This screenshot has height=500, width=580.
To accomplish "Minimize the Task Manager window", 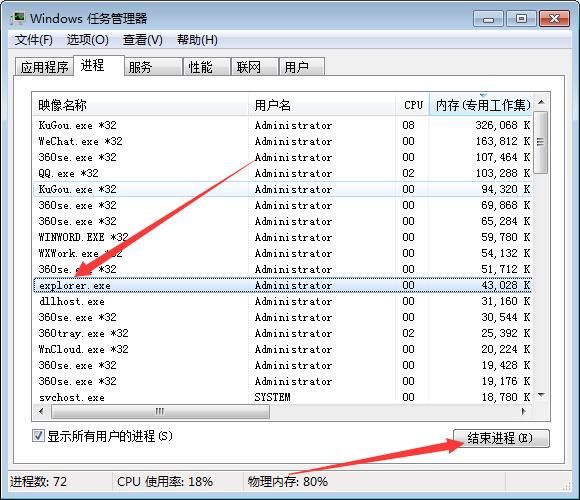I will 488,19.
